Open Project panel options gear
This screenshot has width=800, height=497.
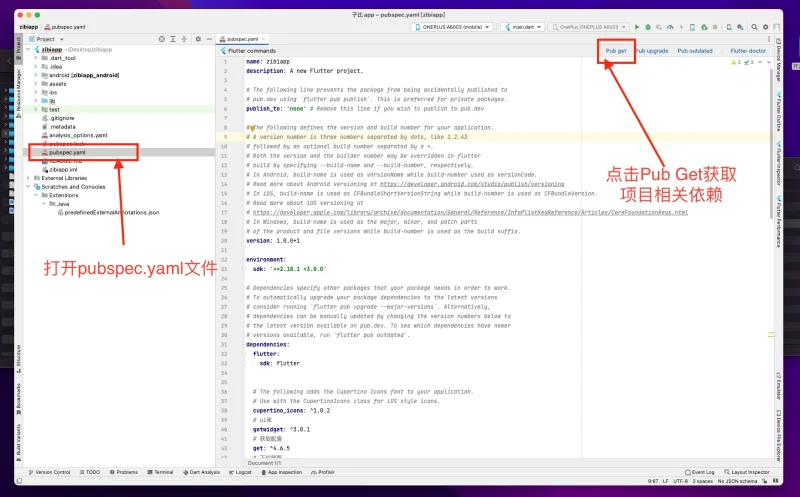tap(198, 39)
